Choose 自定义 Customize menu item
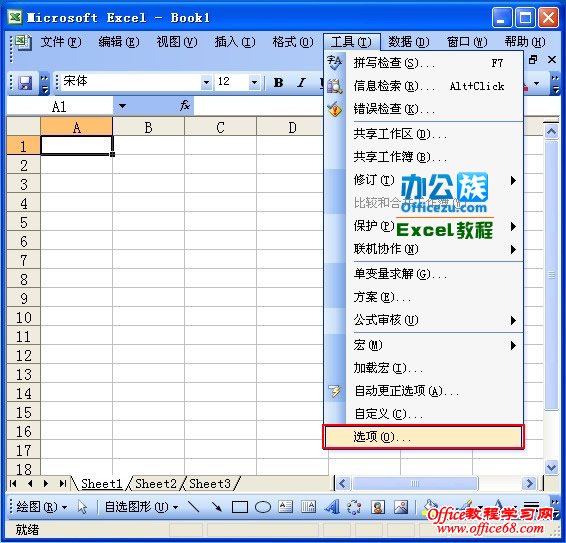This screenshot has height=543, width=566. pyautogui.click(x=423, y=414)
